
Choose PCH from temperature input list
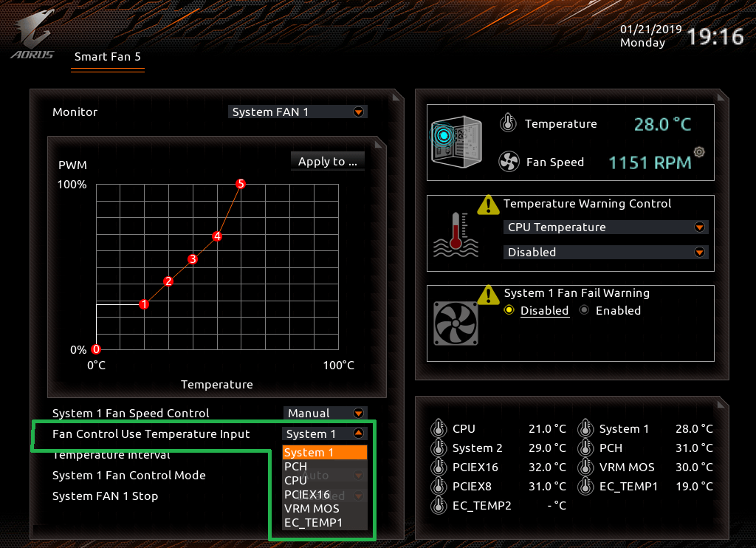pyautogui.click(x=325, y=467)
